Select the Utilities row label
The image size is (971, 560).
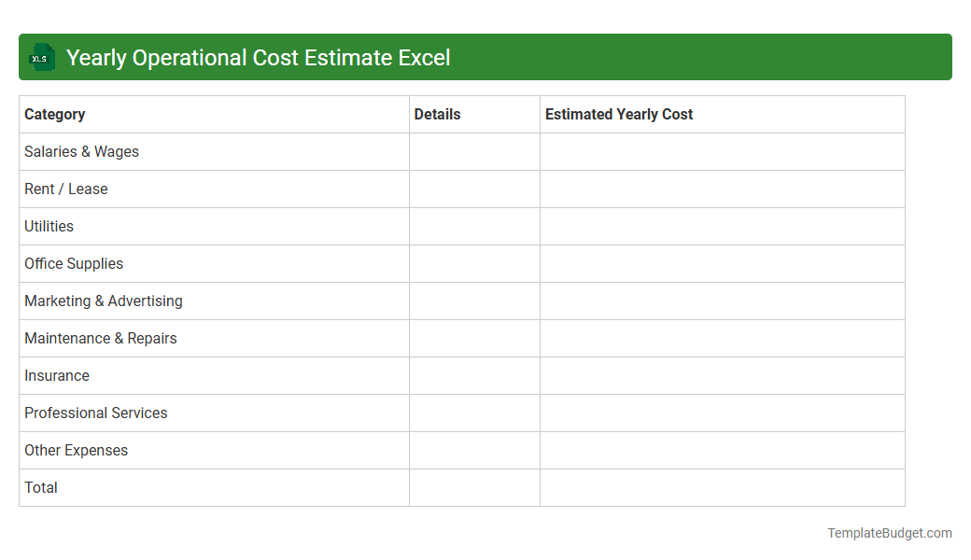[49, 226]
